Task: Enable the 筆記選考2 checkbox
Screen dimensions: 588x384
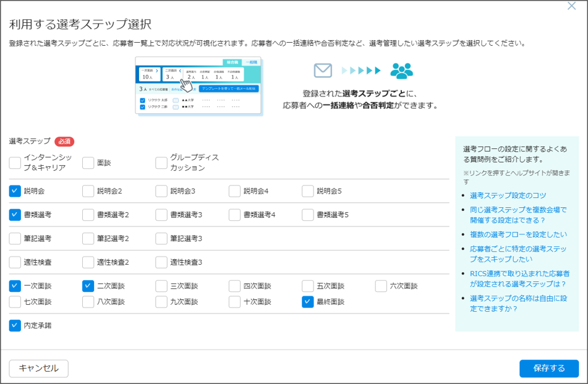Action: tap(88, 239)
